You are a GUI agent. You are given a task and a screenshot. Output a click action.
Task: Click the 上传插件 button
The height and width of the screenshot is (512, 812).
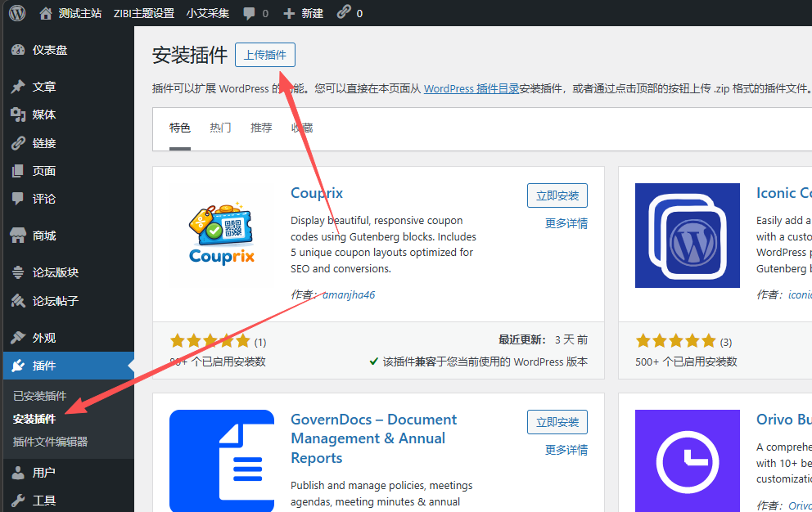click(x=265, y=55)
